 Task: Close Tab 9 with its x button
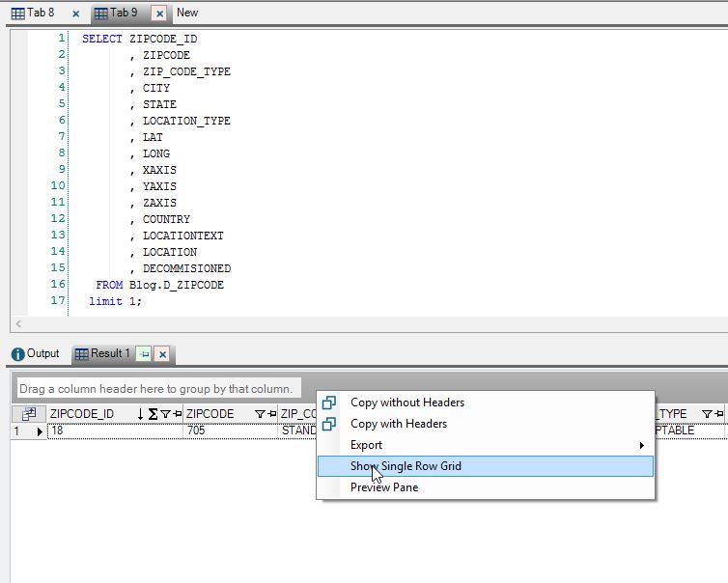[x=159, y=14]
